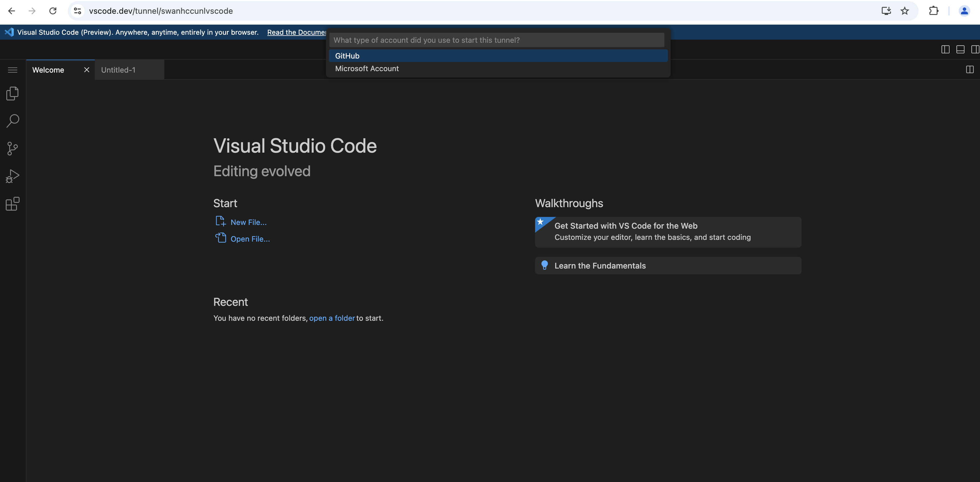Open the Search view icon

[13, 121]
